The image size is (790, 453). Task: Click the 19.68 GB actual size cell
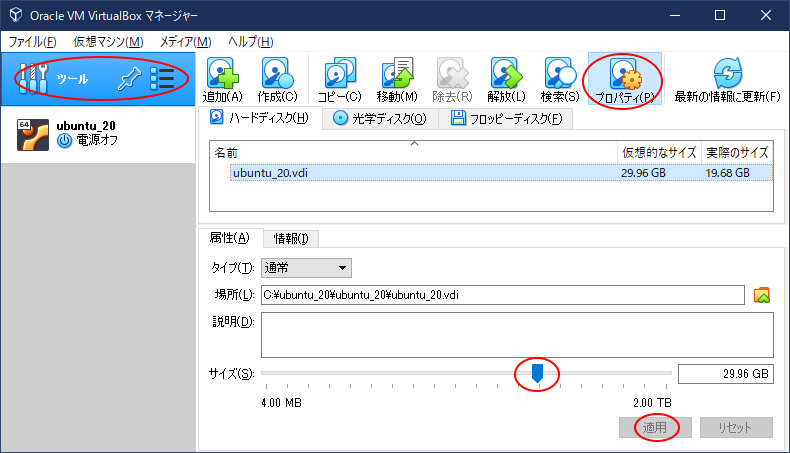tap(728, 173)
